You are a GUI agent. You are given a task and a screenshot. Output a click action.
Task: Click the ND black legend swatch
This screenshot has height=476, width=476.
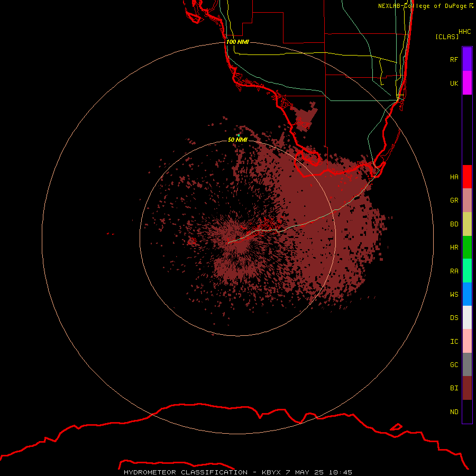pos(467,411)
